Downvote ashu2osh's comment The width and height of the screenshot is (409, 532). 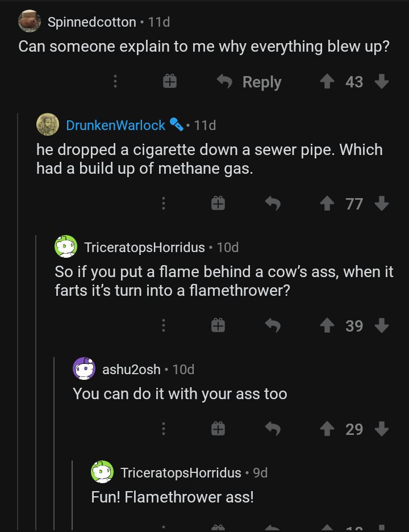coord(382,429)
